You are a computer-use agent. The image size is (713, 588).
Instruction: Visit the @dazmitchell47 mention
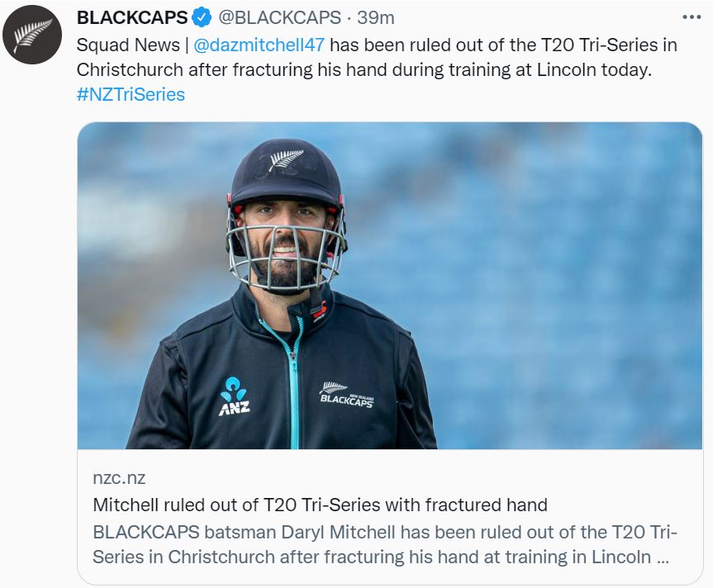[259, 45]
